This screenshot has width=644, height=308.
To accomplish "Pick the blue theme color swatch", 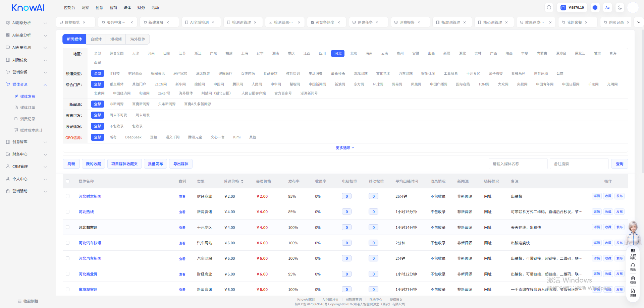I will [595, 7].
